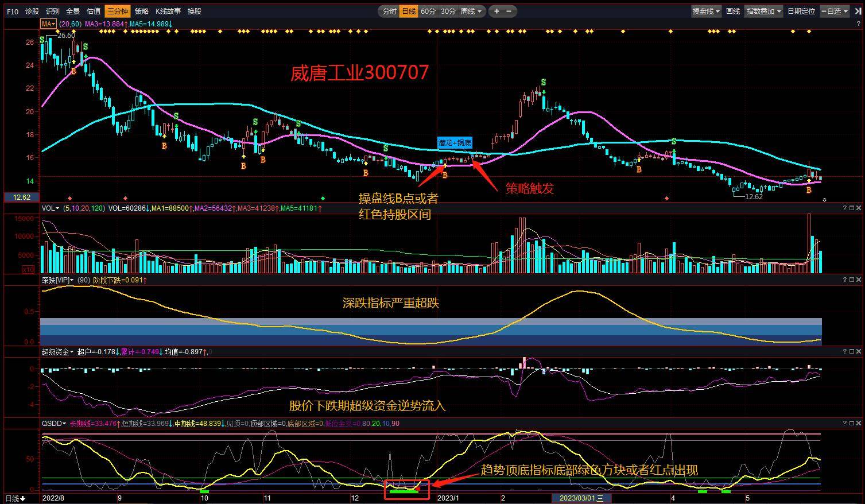
Task: Expand the 指数叠加 dropdown
Action: coord(763,11)
